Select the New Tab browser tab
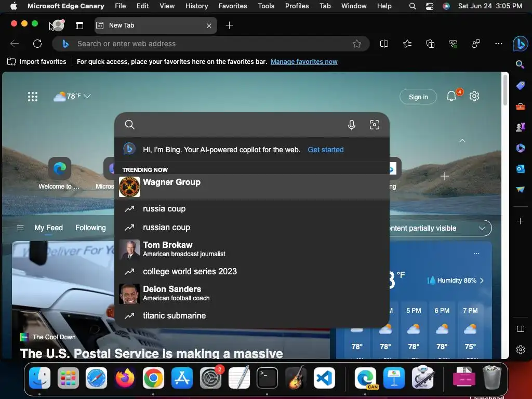 156,25
